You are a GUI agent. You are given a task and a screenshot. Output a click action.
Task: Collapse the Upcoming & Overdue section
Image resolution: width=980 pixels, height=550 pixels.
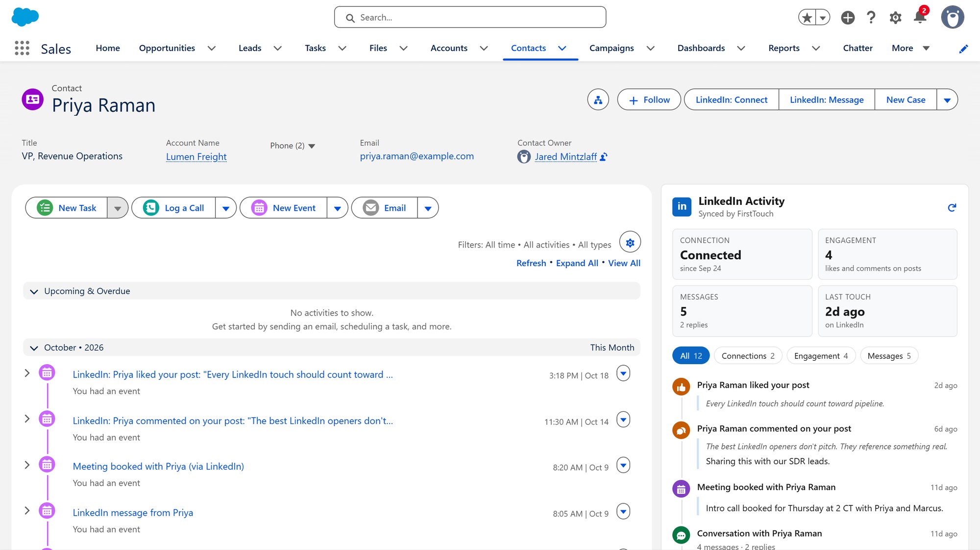[34, 292]
